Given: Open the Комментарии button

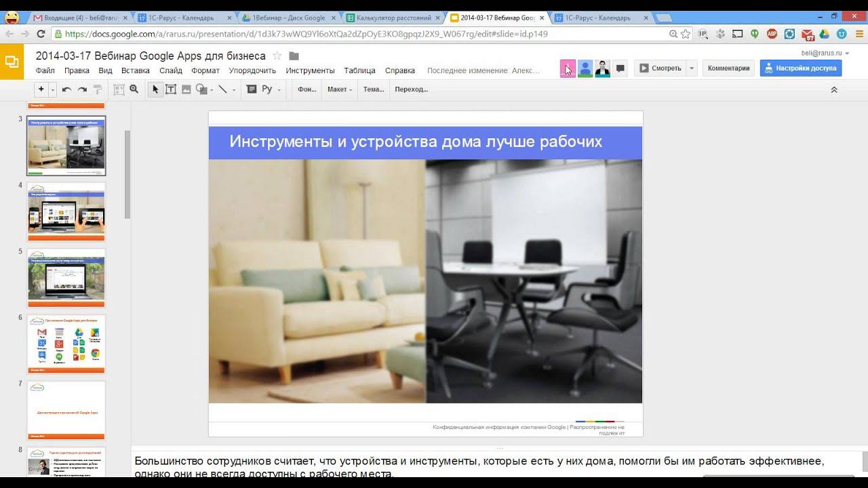Looking at the screenshot, I should coord(728,68).
